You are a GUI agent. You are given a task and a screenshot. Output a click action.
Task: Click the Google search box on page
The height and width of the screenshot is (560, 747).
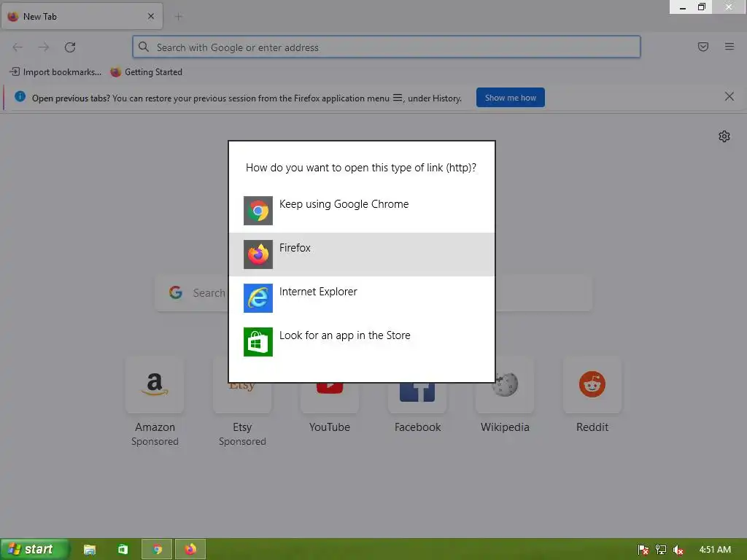(373, 293)
